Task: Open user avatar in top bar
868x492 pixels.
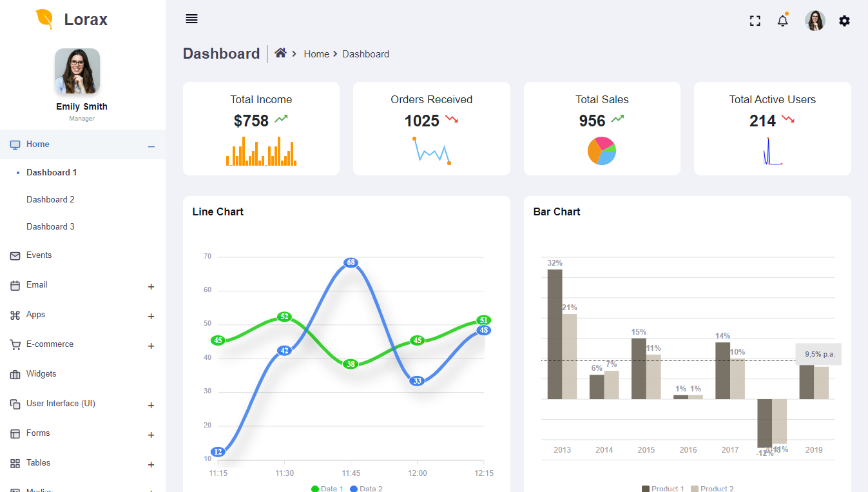Action: pos(815,21)
